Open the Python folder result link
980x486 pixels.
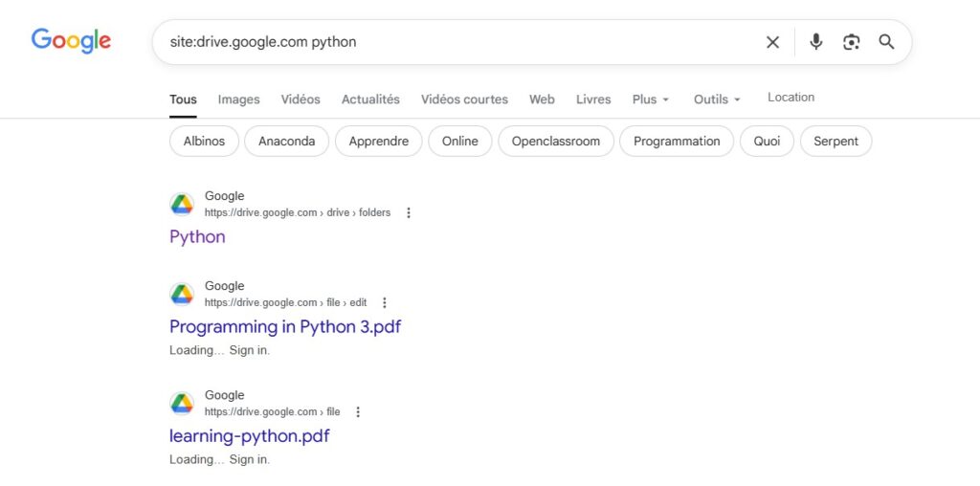coord(197,236)
